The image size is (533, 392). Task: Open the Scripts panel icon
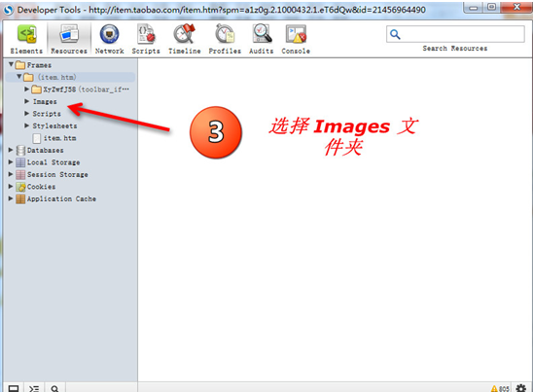pyautogui.click(x=146, y=34)
